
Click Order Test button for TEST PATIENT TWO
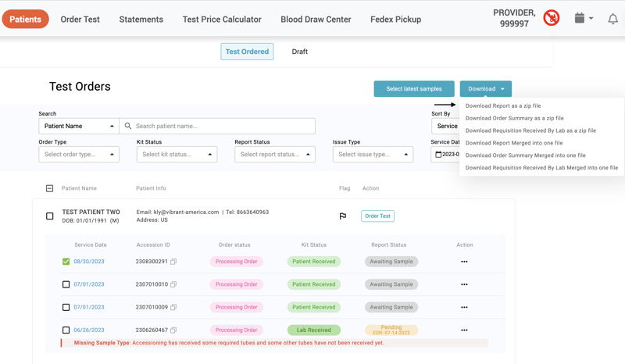click(x=377, y=216)
